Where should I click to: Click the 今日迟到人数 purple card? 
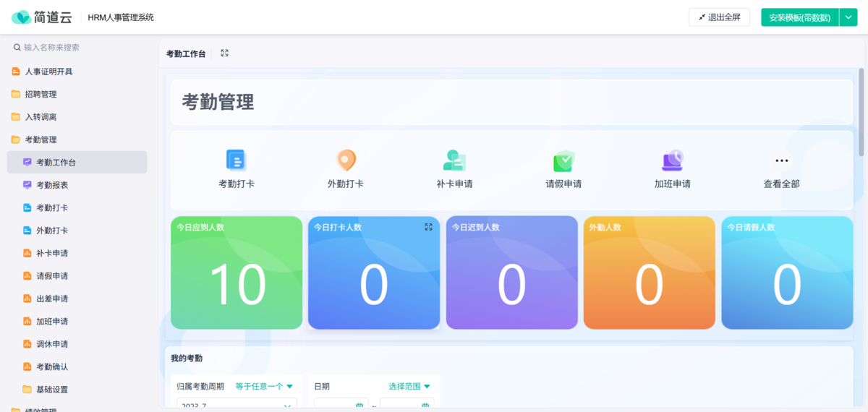tap(512, 272)
